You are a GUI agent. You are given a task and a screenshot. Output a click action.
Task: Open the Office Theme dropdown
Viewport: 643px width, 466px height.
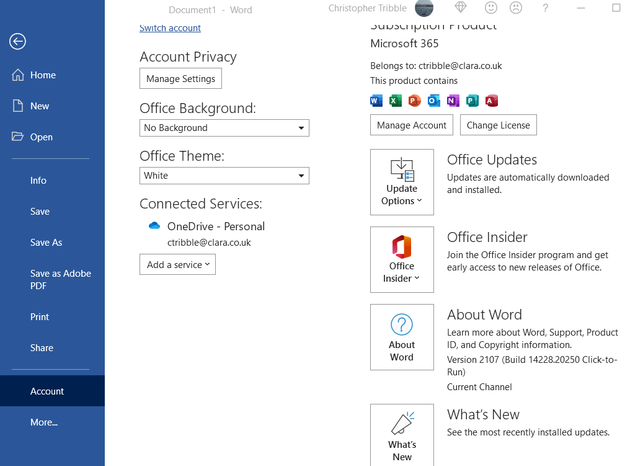tap(224, 176)
